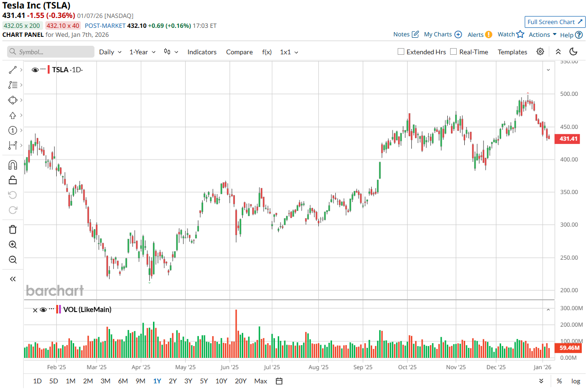Zoom in with the magnifier plus icon
The image size is (588, 389).
click(13, 245)
